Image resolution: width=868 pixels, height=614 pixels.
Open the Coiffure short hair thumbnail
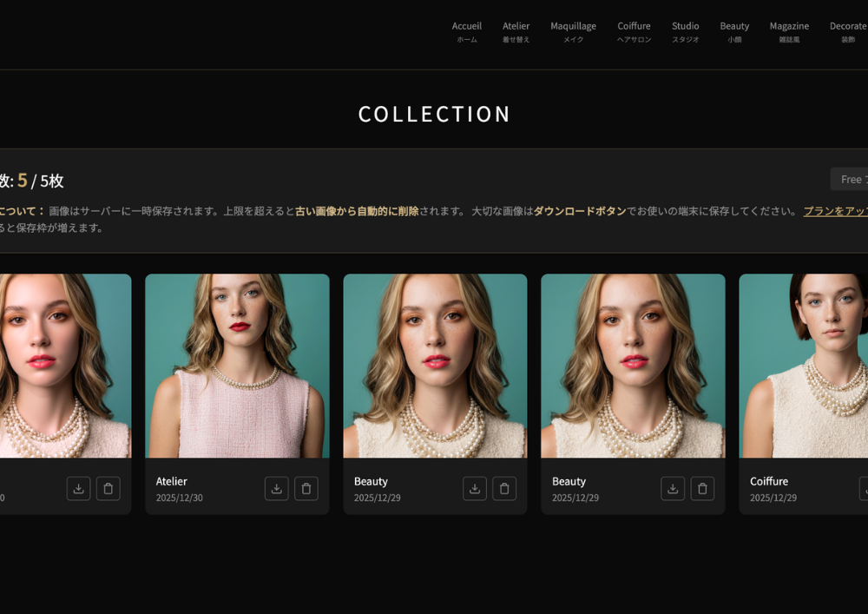tap(803, 366)
